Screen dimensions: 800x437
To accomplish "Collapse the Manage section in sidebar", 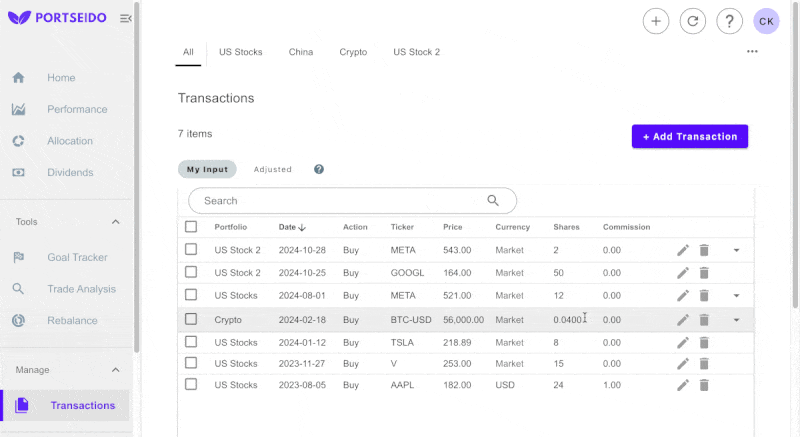I will pos(115,370).
